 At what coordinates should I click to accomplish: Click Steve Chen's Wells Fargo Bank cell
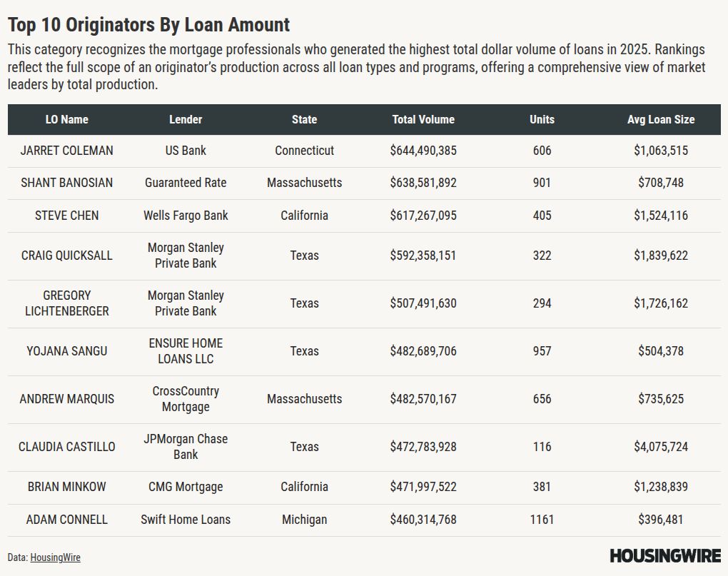[186, 215]
